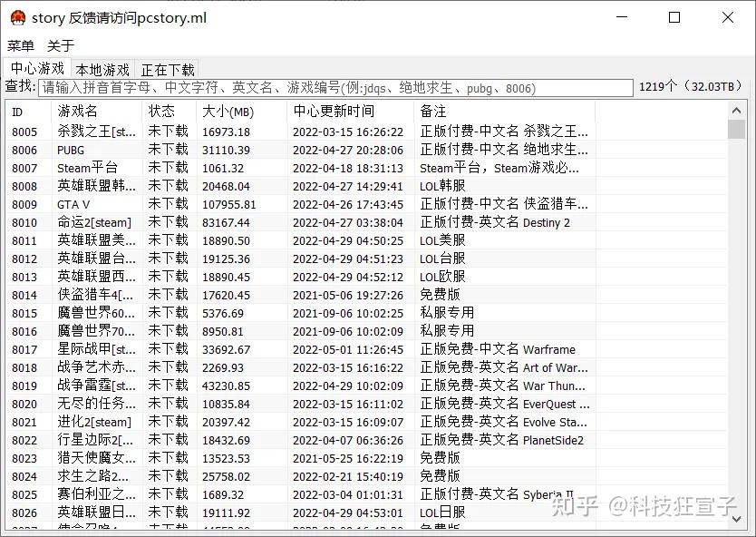Switch to the 正在下载 tab
This screenshot has width=756, height=537.
click(x=168, y=70)
